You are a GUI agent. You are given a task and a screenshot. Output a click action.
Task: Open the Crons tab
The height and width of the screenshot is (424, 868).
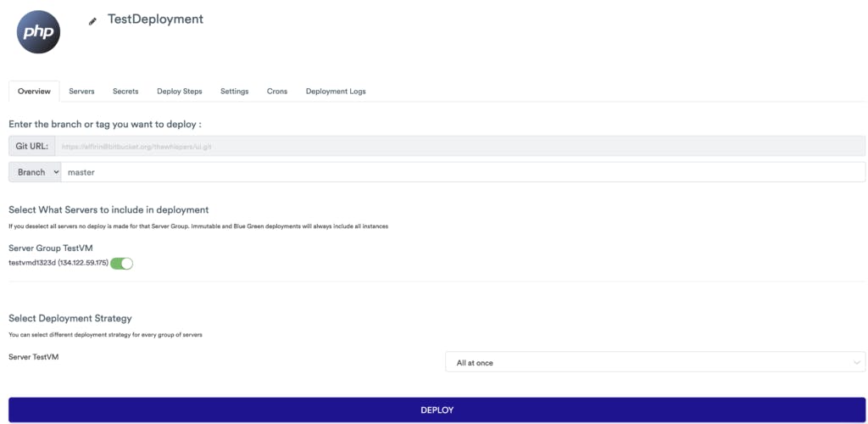point(277,92)
